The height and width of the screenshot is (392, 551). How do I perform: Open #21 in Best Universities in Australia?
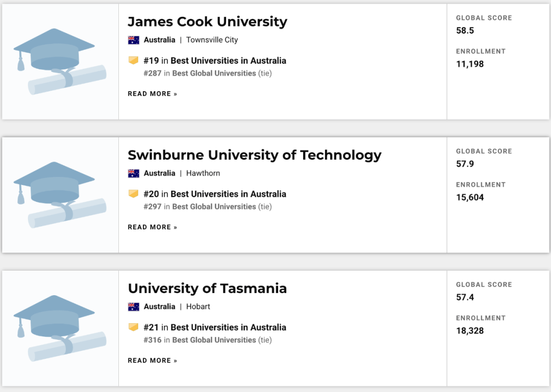tap(215, 328)
